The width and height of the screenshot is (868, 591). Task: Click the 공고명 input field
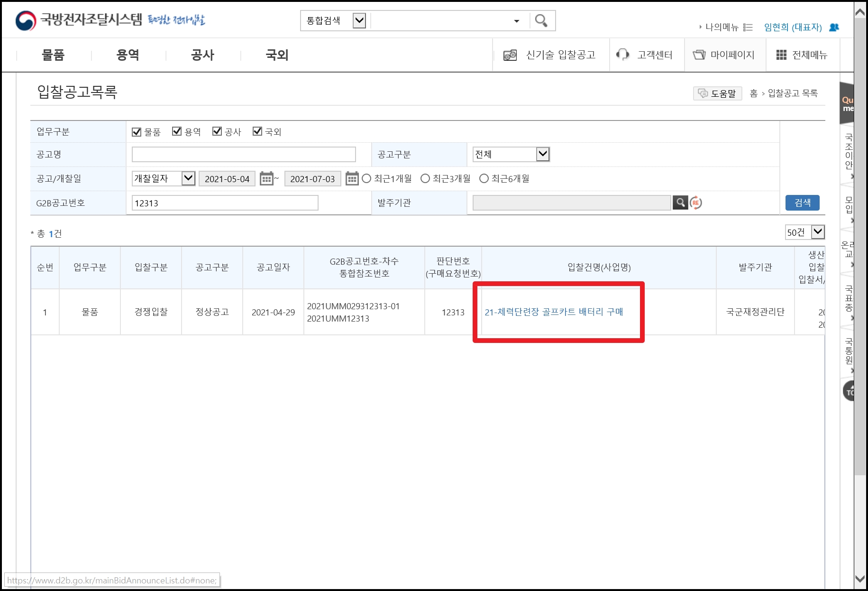coord(244,154)
